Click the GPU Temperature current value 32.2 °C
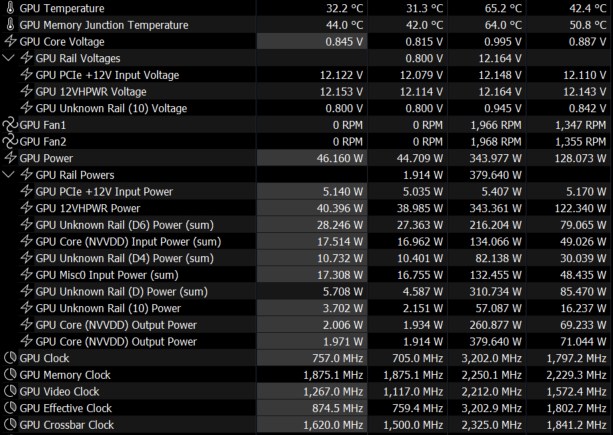This screenshot has width=613, height=435. click(344, 8)
